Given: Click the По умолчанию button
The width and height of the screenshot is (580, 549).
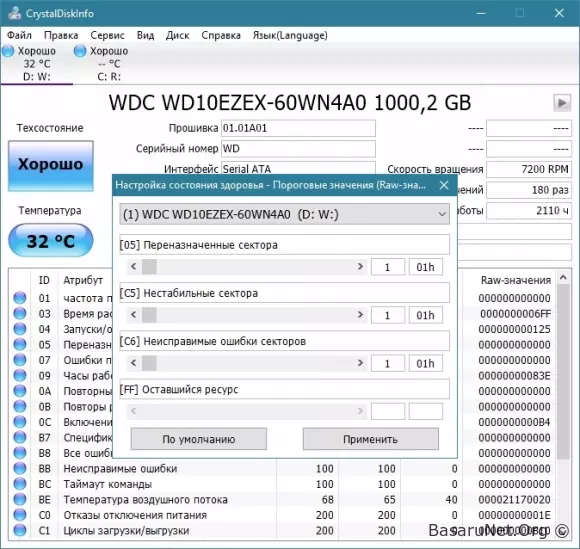Looking at the screenshot, I should tap(199, 439).
